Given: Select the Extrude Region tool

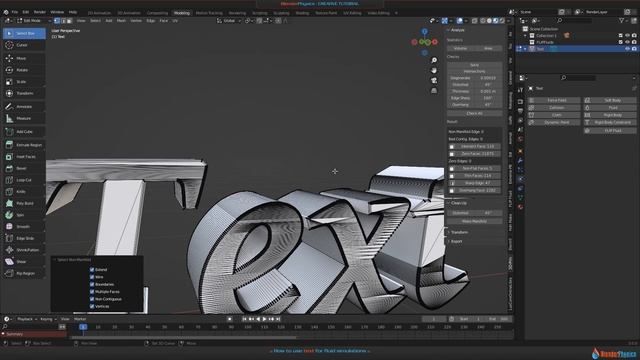Looking at the screenshot, I should pos(24,145).
